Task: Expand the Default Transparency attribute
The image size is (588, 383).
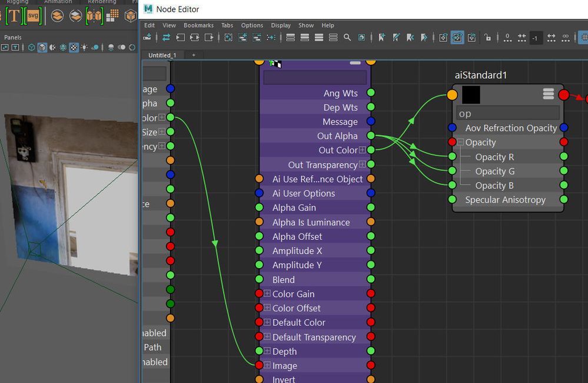Action: (267, 336)
